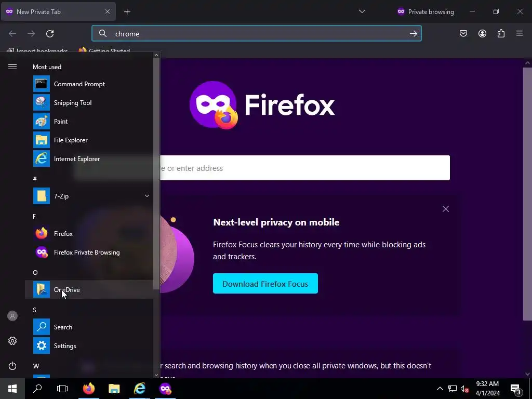Launch Firefox from the F section

pos(89,233)
